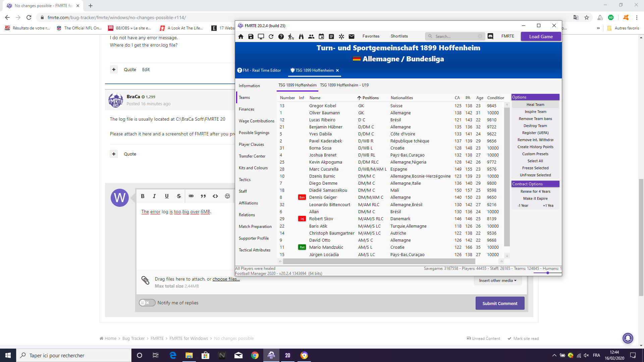Click Freeze Selected option
The width and height of the screenshot is (644, 362).
(535, 168)
